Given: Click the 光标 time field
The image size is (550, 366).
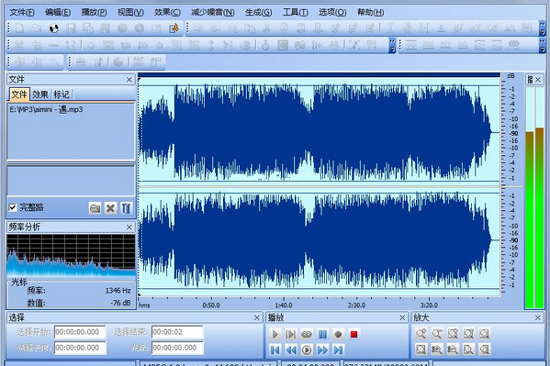Looking at the screenshot, I should 177,348.
